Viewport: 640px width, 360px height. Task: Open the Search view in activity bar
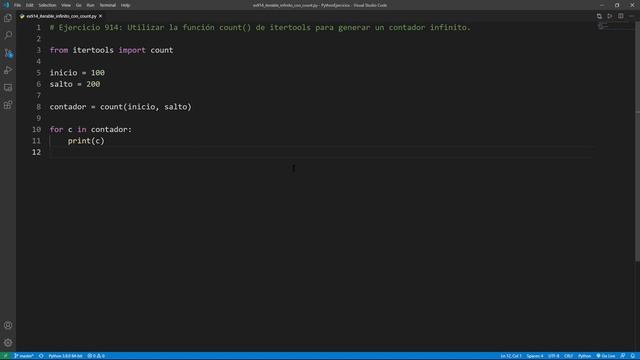(8, 35)
